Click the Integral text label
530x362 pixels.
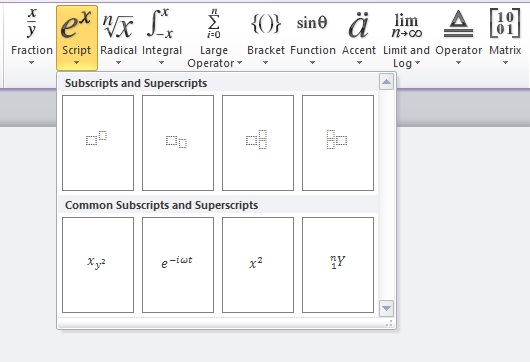click(162, 51)
